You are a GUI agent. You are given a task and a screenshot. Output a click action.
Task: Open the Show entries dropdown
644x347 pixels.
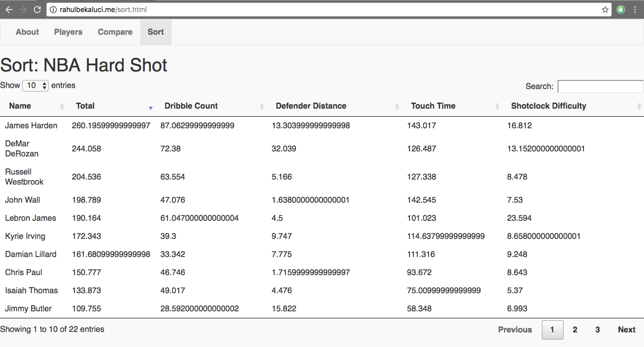(x=35, y=85)
